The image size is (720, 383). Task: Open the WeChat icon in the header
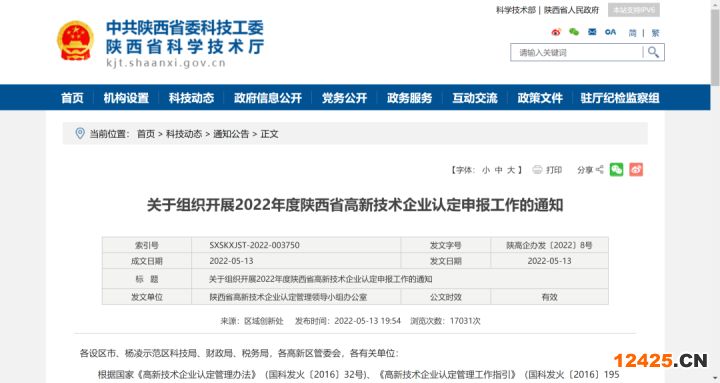(574, 32)
